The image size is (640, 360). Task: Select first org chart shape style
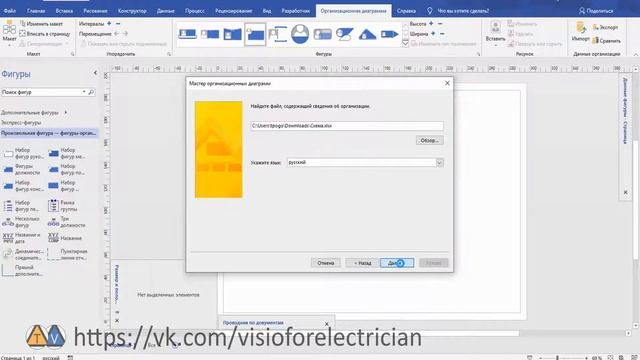188,34
